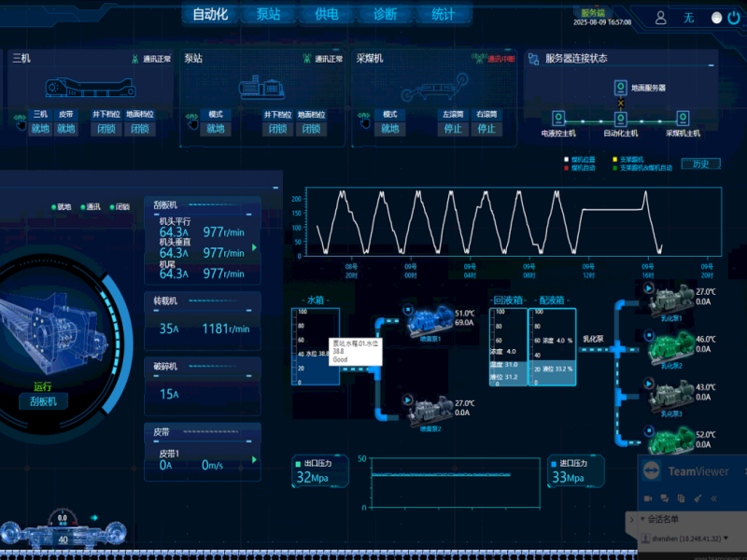Expand 刮板机 panel with green arrow
The height and width of the screenshot is (560, 747).
pos(255,247)
